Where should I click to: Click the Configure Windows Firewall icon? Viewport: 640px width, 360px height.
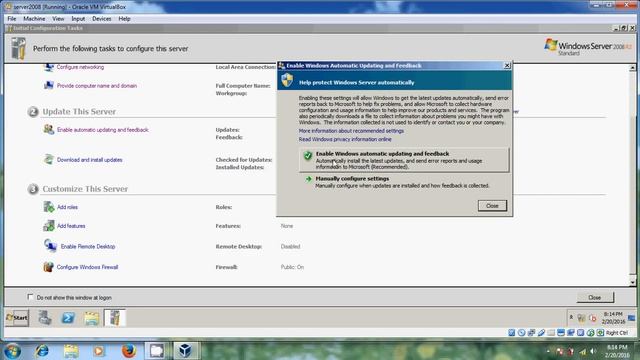pos(48,267)
